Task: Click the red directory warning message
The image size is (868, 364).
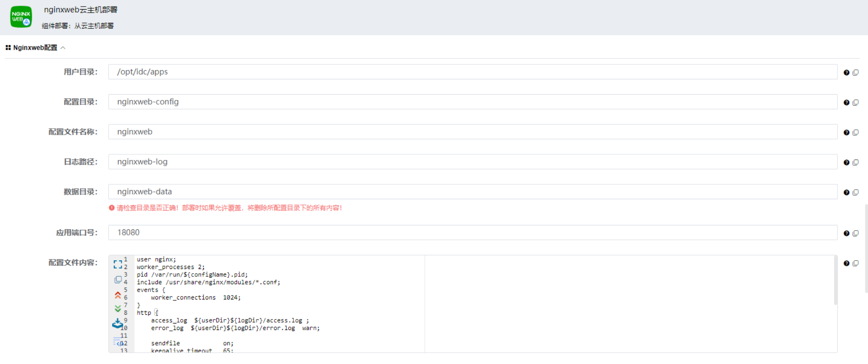Action: point(225,208)
